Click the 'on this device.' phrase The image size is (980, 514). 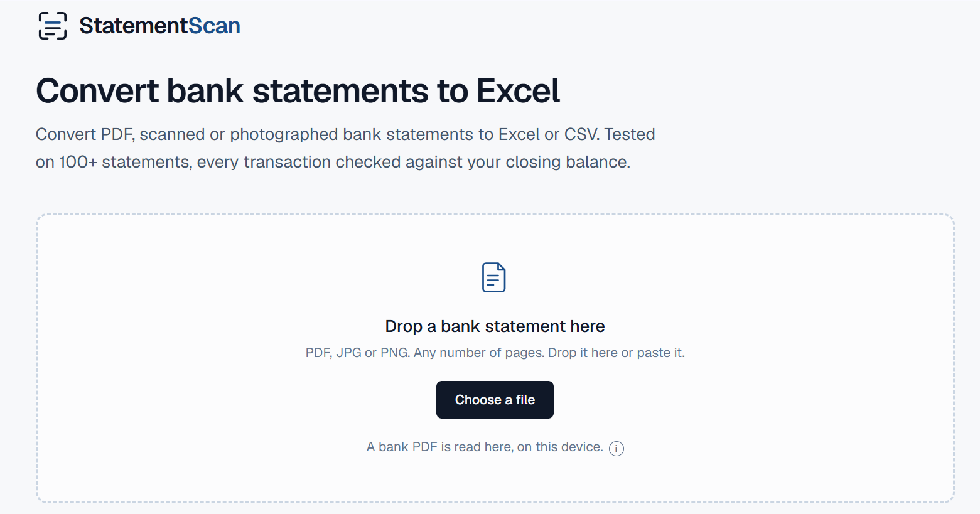[560, 447]
